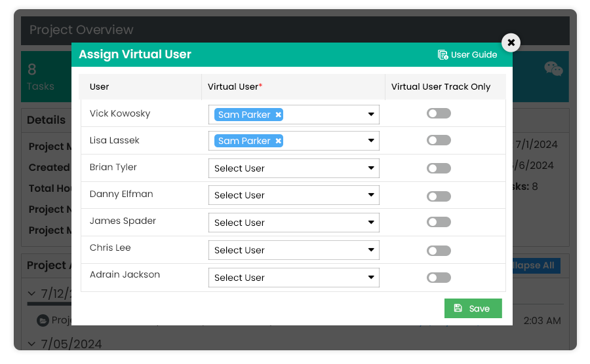
Task: Click the James Spader user name
Action: pyautogui.click(x=123, y=221)
